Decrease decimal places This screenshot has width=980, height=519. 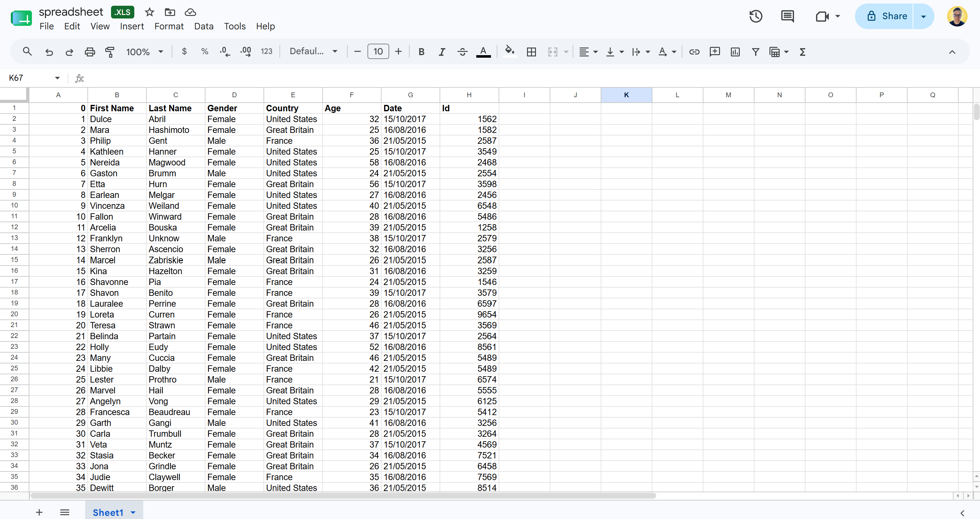click(x=225, y=51)
